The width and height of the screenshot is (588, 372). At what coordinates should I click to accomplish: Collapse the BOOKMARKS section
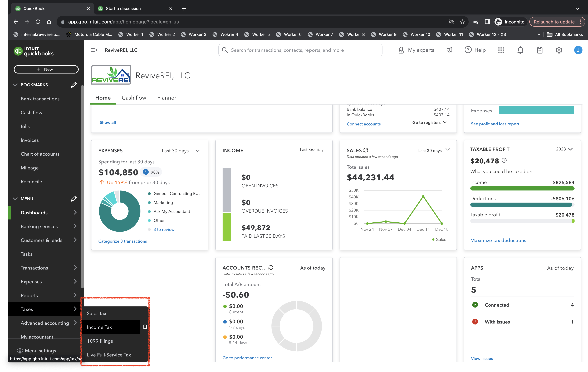[x=15, y=85]
